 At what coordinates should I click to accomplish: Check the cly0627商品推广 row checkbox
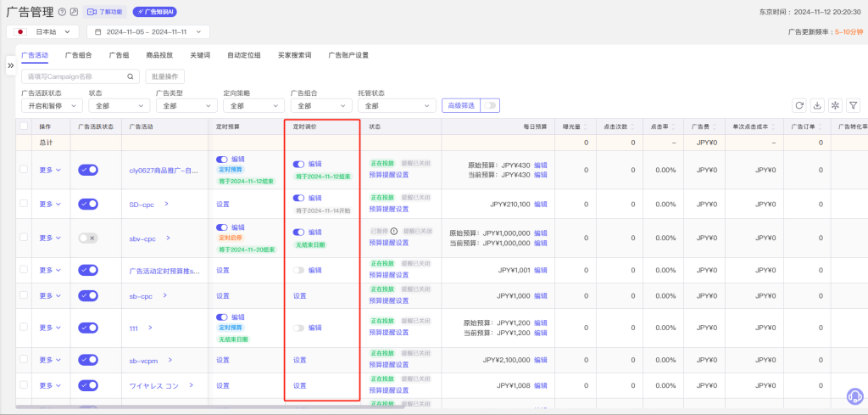click(23, 169)
